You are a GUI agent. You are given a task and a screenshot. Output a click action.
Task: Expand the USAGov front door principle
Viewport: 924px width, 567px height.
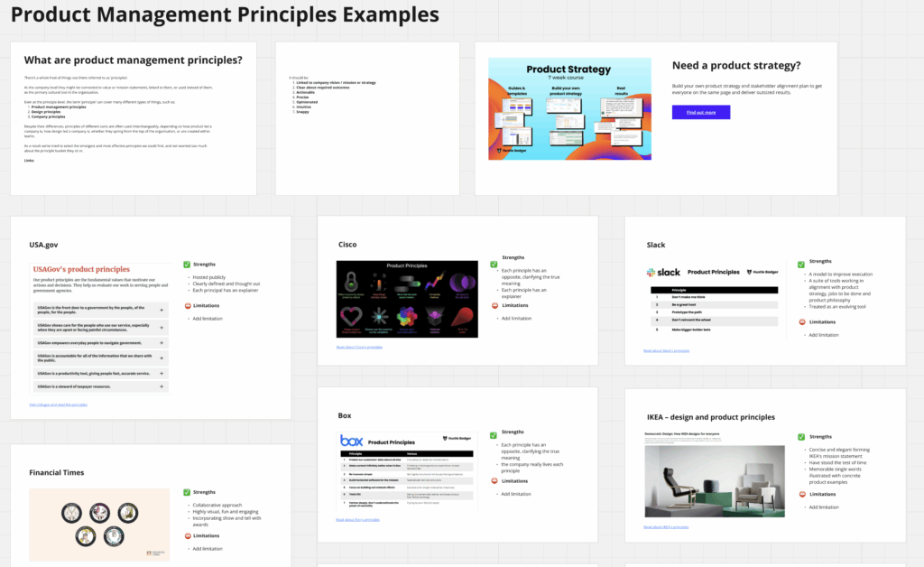162,310
